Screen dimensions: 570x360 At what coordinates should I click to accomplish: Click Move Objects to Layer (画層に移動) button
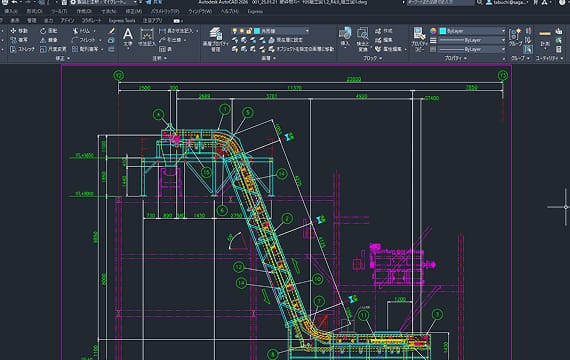point(301,49)
